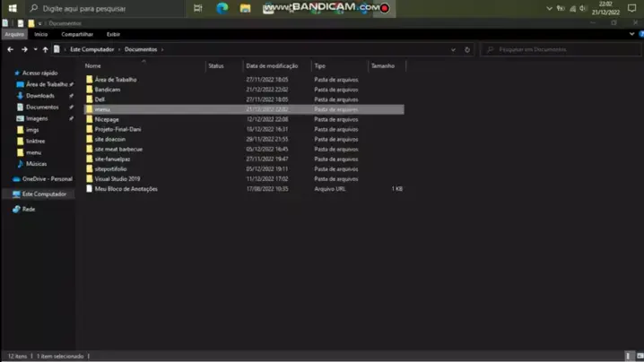Open File Explorer from the taskbar

pyautogui.click(x=245, y=8)
